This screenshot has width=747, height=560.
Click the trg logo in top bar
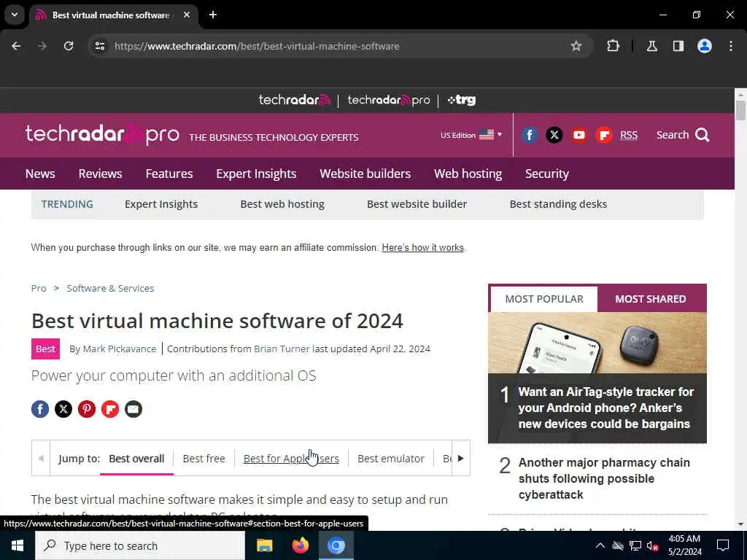point(461,100)
